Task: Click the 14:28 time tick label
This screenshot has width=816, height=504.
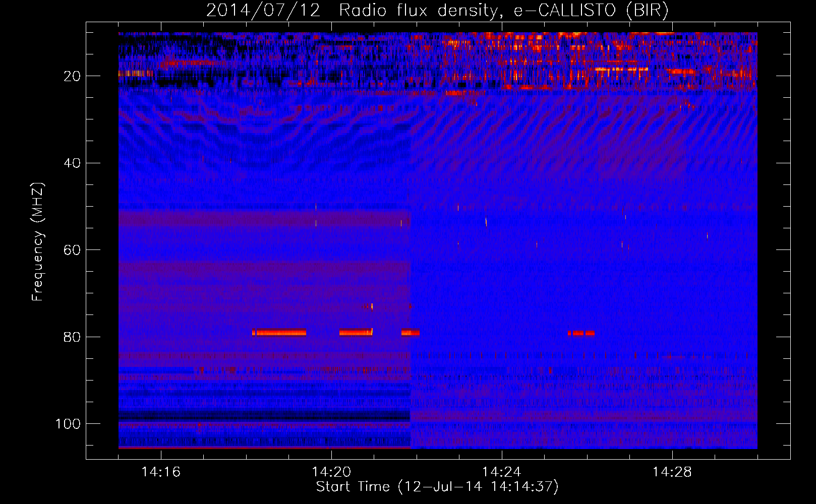Action: pos(672,472)
